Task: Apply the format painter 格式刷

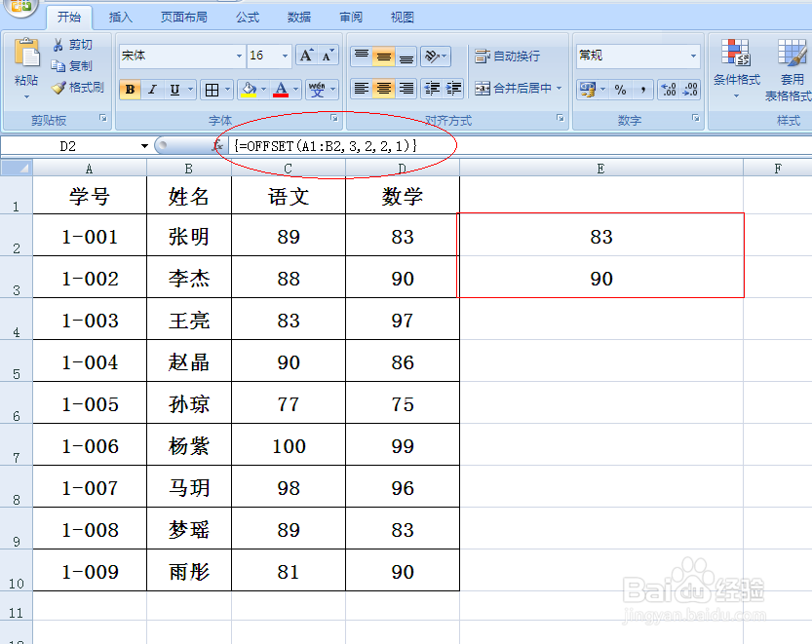Action: point(79,87)
